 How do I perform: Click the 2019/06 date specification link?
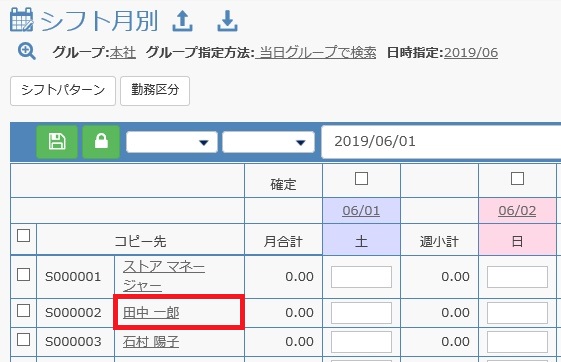pos(471,53)
